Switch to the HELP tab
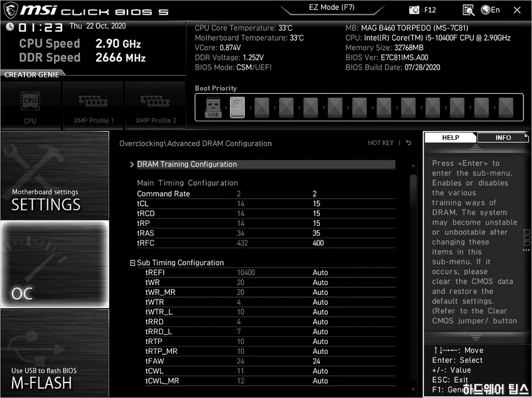The image size is (532, 398). pyautogui.click(x=450, y=138)
